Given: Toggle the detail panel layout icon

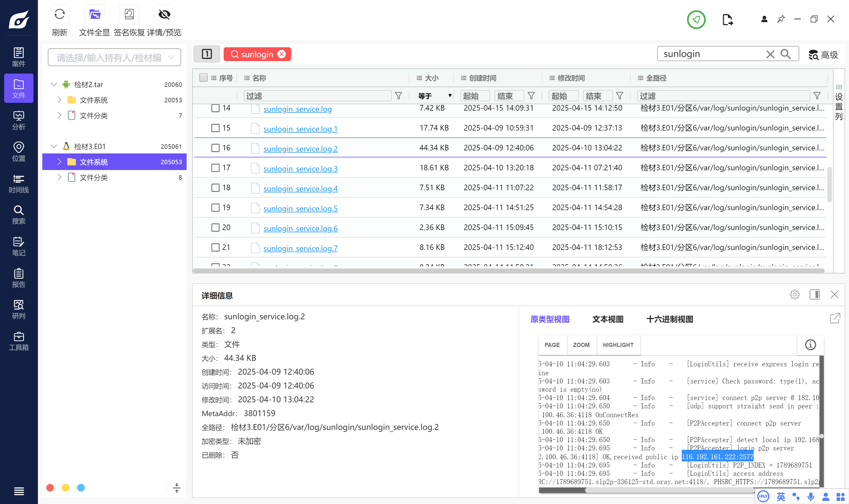Looking at the screenshot, I should (x=814, y=294).
